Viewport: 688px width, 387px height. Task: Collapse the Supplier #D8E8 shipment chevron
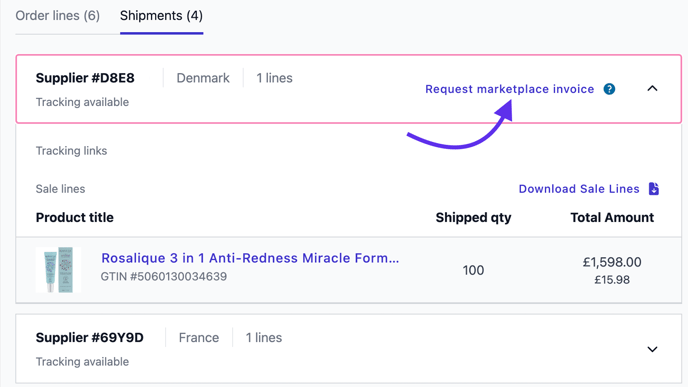click(x=652, y=89)
